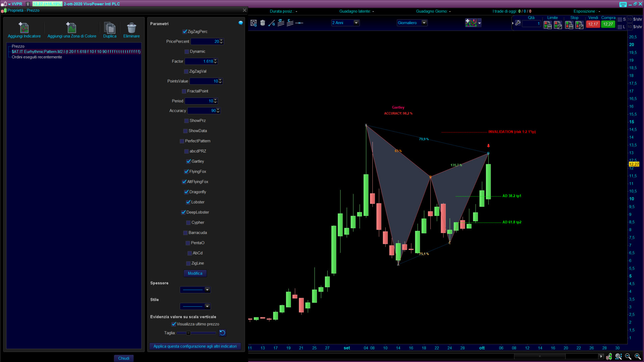
Task: Toggle the ShowPrz checkbox
Action: tap(186, 121)
